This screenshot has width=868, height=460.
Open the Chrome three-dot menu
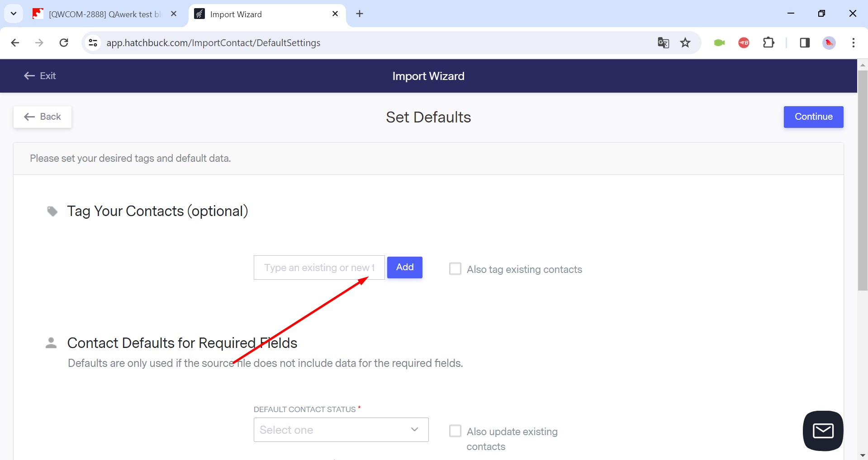(853, 43)
